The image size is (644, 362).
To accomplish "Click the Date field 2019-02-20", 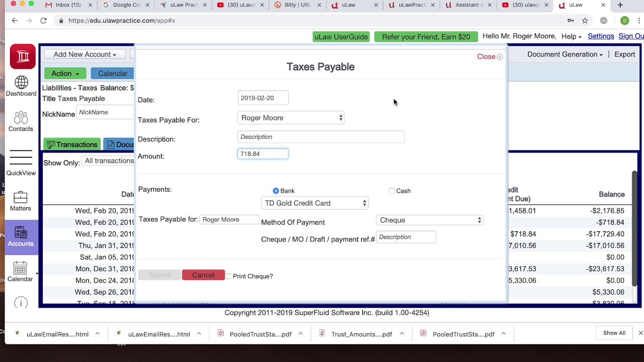I will tap(263, 98).
